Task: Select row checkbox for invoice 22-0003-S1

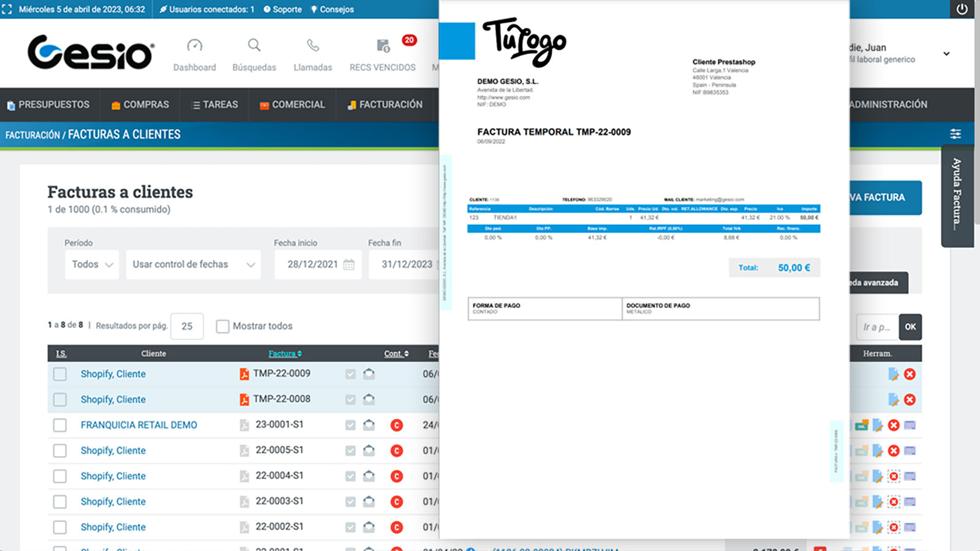Action: [x=59, y=502]
